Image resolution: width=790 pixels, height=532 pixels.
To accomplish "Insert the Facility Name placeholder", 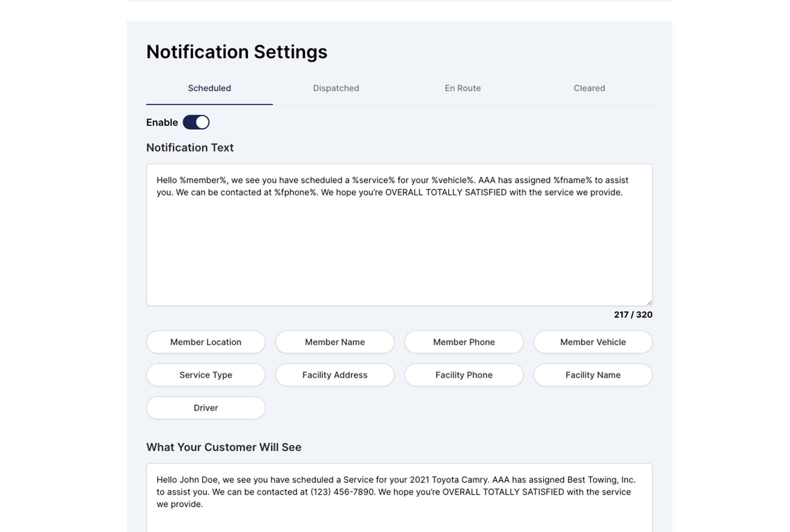I will tap(593, 375).
